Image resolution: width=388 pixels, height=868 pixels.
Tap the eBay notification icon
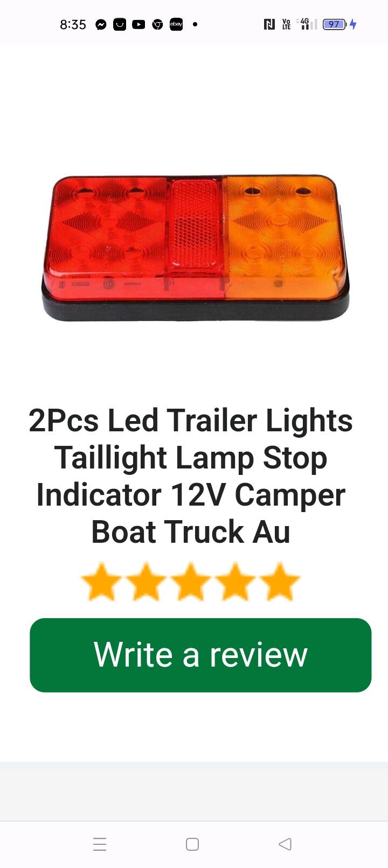(x=176, y=24)
